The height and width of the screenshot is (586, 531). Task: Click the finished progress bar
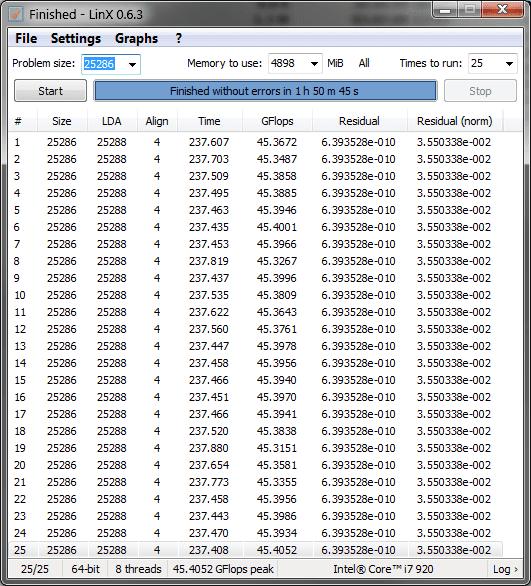pos(265,91)
